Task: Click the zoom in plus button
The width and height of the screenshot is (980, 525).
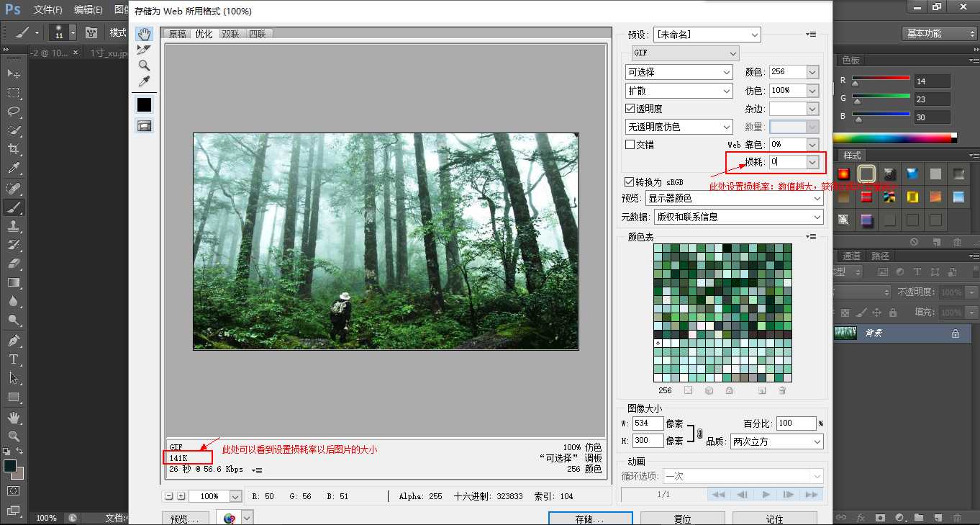Action: tap(181, 496)
